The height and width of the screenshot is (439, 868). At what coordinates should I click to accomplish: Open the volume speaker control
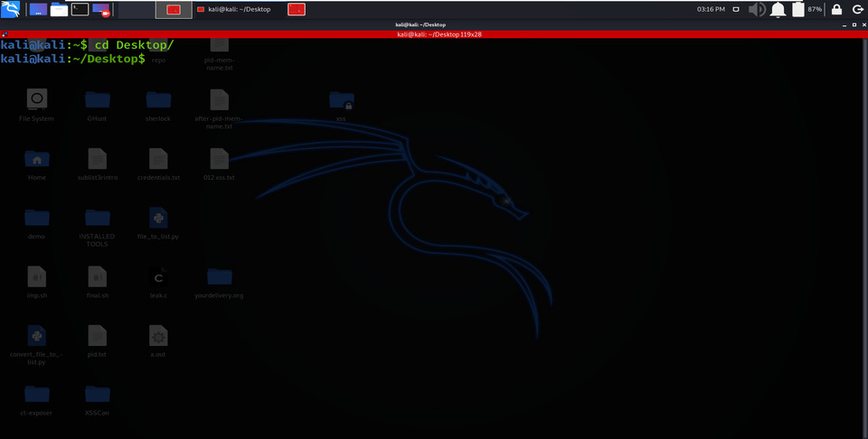[757, 9]
